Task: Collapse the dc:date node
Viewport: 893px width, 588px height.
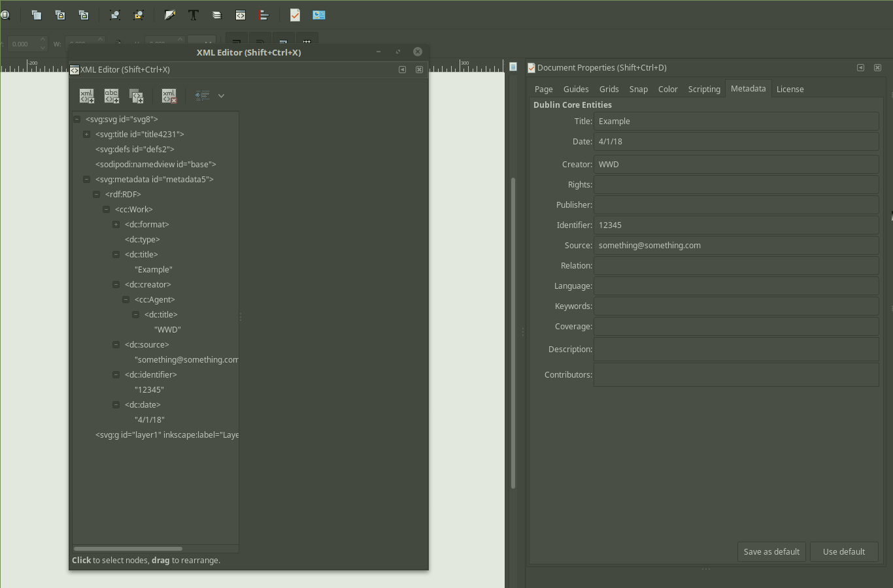Action: pyautogui.click(x=116, y=404)
